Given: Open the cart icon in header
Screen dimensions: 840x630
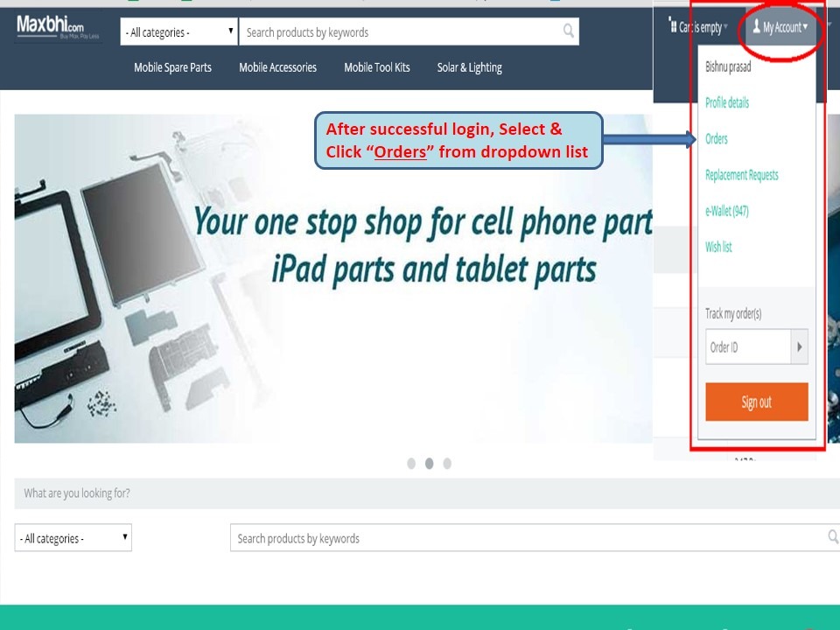Looking at the screenshot, I should 672,25.
